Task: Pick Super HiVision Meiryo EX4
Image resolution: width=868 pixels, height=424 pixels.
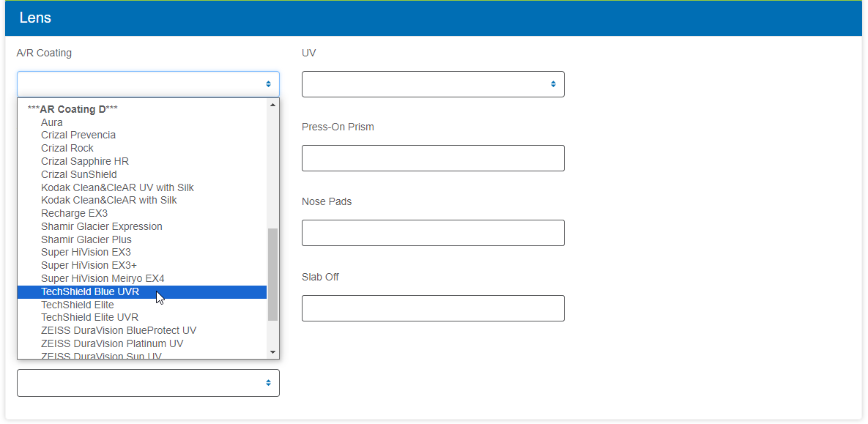Action: tap(141, 278)
